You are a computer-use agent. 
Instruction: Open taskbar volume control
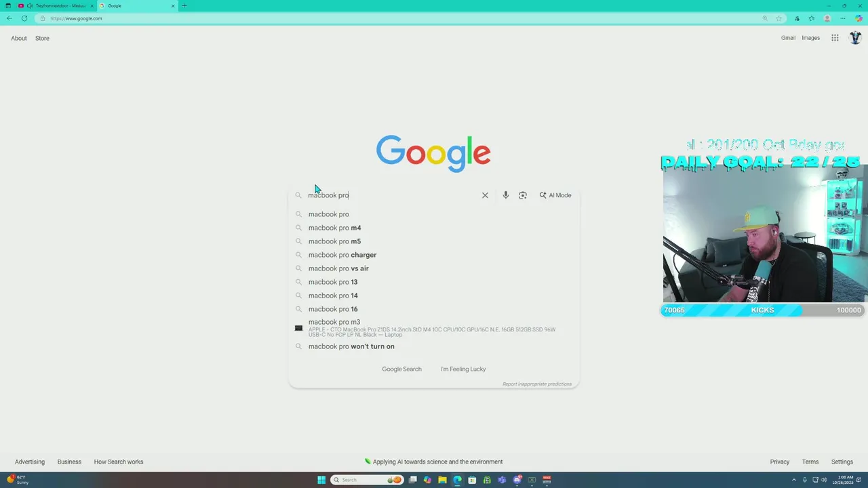(x=824, y=480)
